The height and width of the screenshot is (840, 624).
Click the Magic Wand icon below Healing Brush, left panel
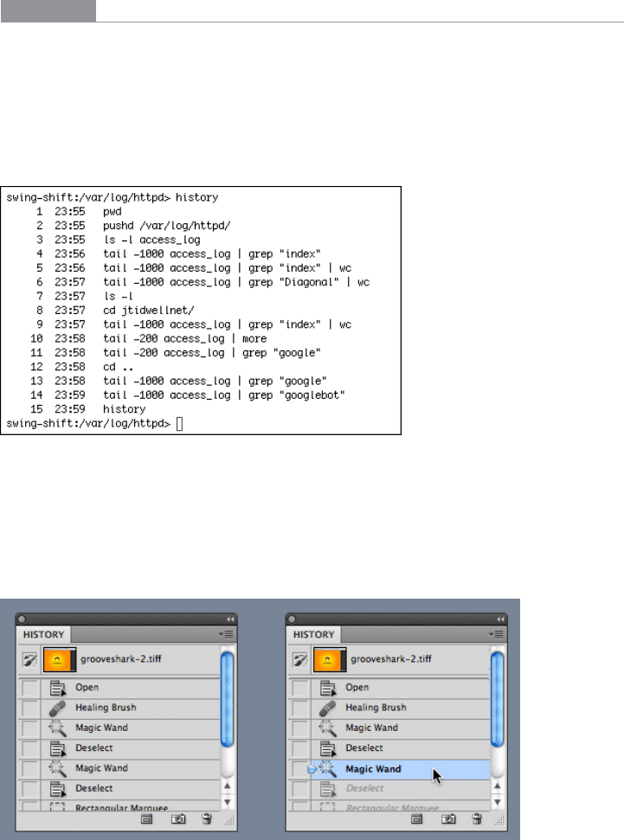(x=57, y=728)
